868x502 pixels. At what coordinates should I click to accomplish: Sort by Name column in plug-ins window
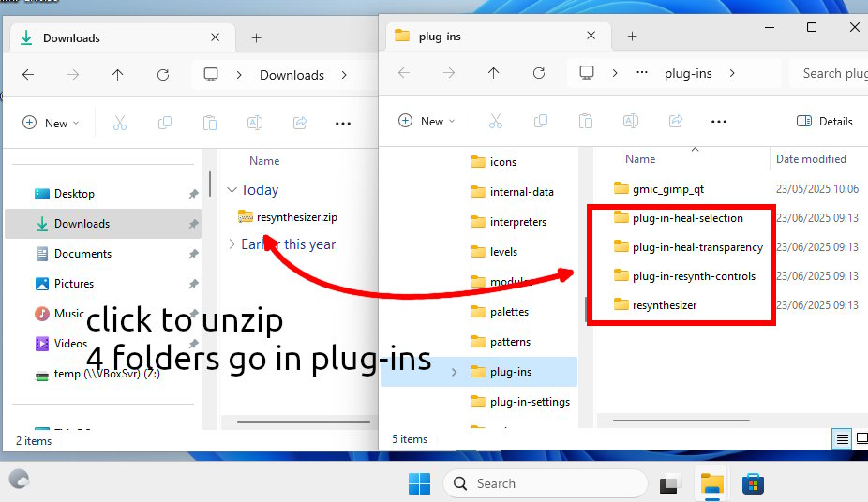(x=640, y=158)
